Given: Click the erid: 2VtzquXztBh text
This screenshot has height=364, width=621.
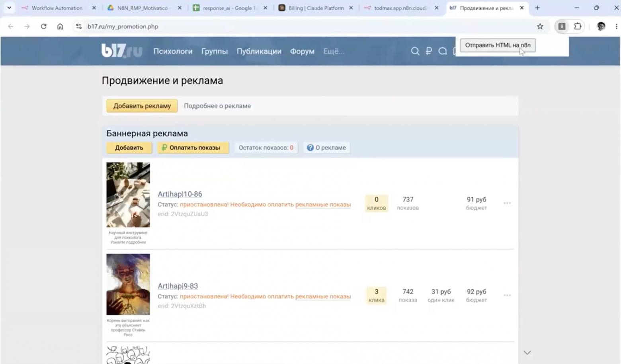Looking at the screenshot, I should click(x=182, y=306).
